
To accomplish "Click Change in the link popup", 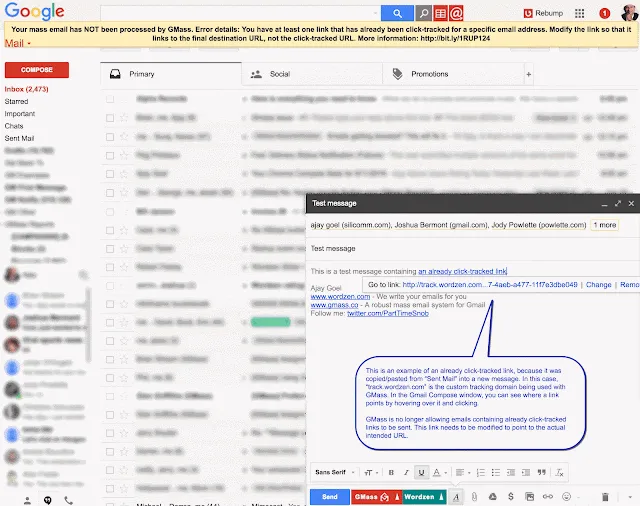I will tap(598, 285).
